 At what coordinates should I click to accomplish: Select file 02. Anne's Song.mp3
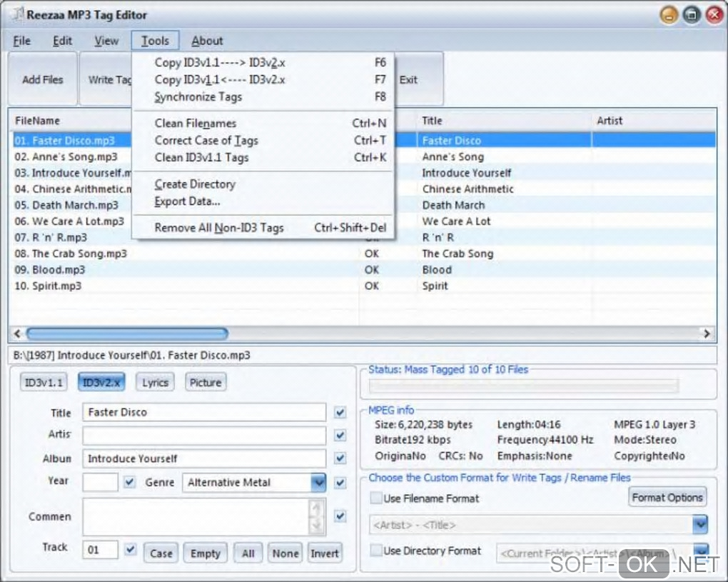(66, 157)
